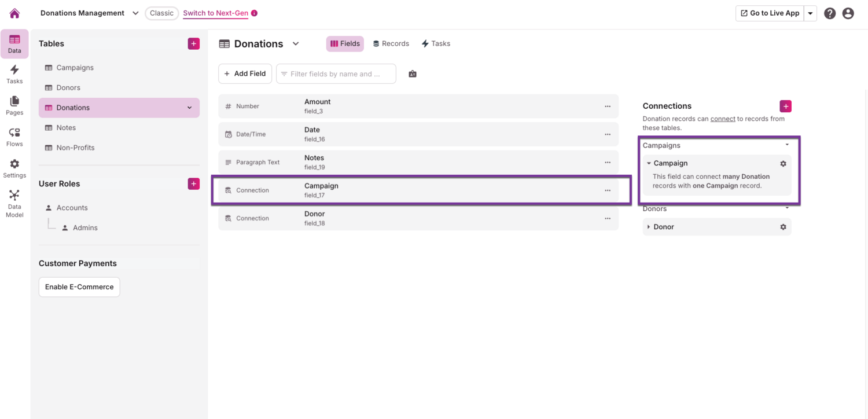
Task: Click the plus icon to add table
Action: [x=194, y=44]
